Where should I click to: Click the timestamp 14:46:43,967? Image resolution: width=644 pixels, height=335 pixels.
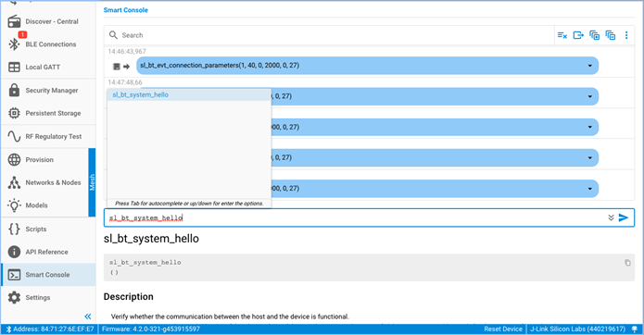(127, 51)
